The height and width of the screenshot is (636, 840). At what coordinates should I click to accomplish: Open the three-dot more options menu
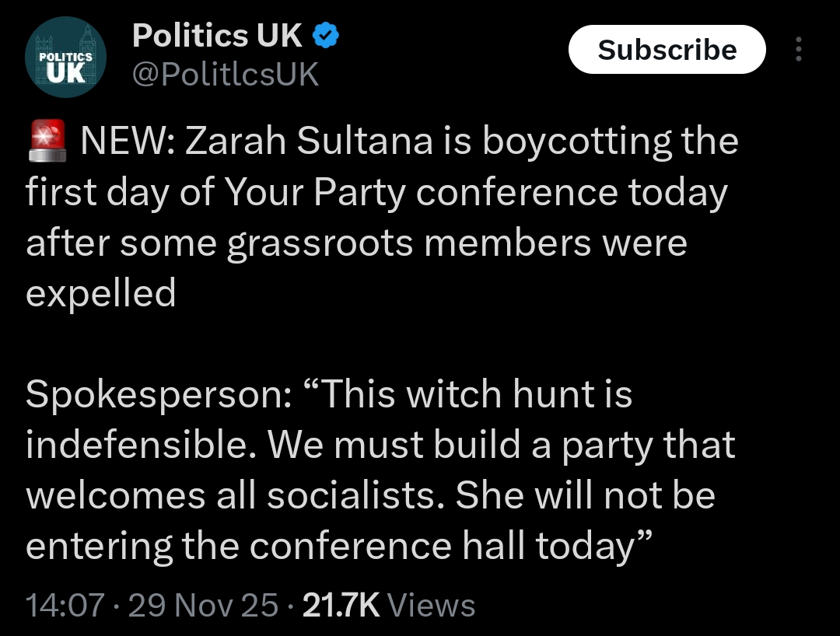click(x=798, y=50)
